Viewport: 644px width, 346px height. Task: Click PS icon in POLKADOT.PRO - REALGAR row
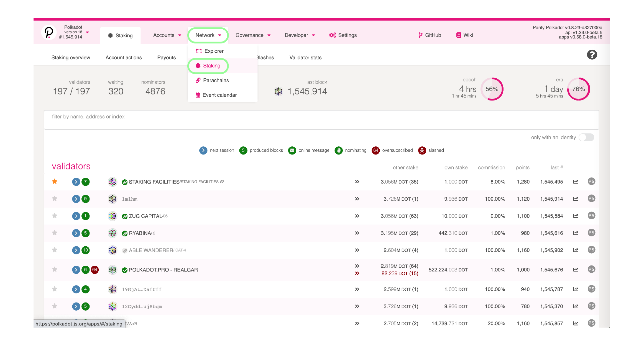pyautogui.click(x=591, y=270)
